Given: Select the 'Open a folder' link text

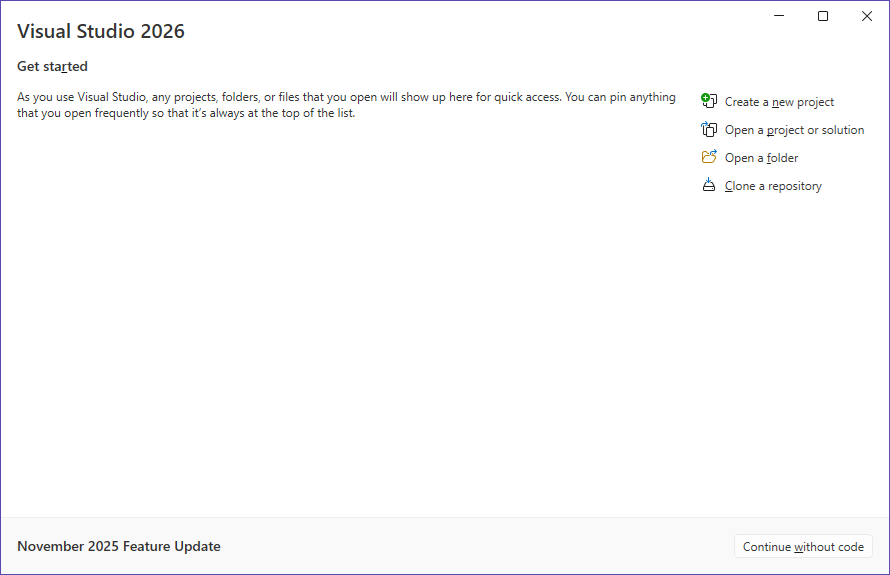Looking at the screenshot, I should click(x=761, y=158).
